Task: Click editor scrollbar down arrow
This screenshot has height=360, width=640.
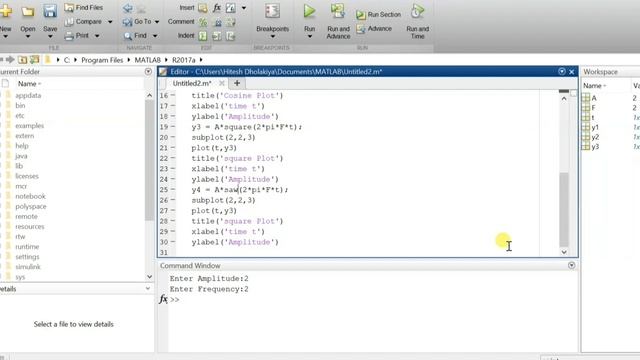Action: click(x=564, y=252)
